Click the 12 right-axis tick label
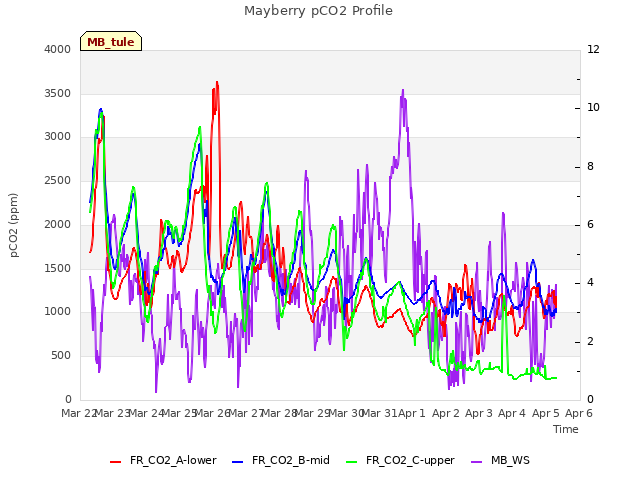Image resolution: width=640 pixels, height=480 pixels. (x=593, y=49)
